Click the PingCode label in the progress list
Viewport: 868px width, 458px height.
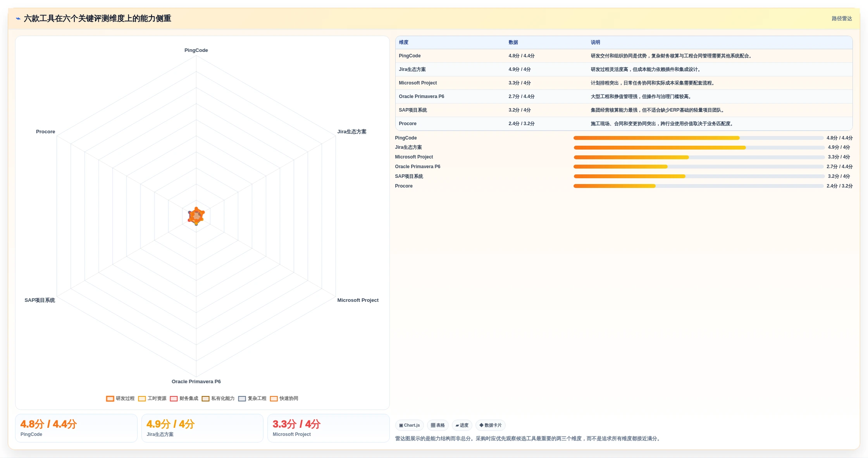(406, 138)
